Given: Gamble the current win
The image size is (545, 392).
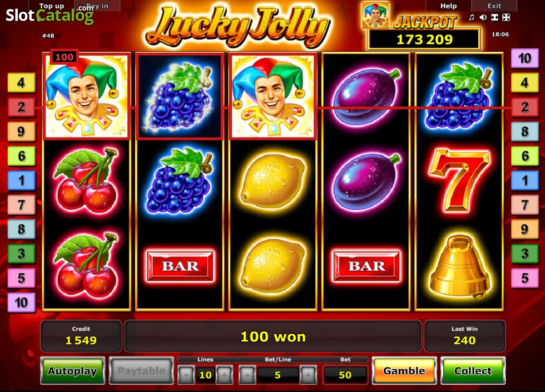Looking at the screenshot, I should coord(404,371).
